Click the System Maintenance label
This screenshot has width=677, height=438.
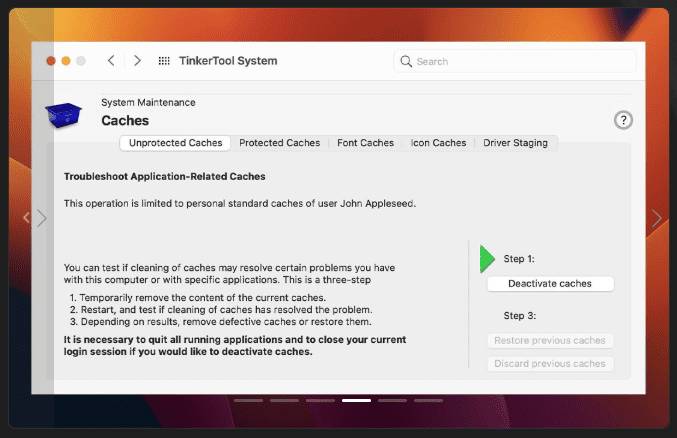(148, 103)
